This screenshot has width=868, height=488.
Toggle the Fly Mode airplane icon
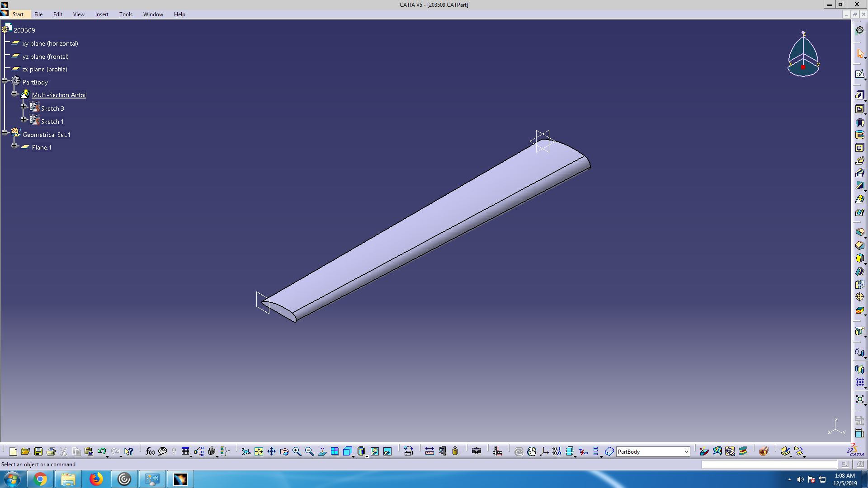pos(246,451)
